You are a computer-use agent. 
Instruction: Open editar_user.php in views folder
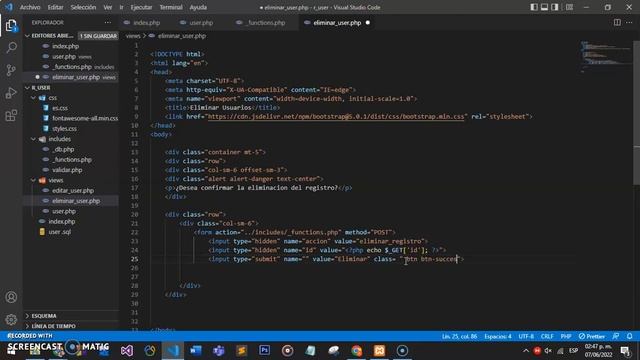click(73, 191)
